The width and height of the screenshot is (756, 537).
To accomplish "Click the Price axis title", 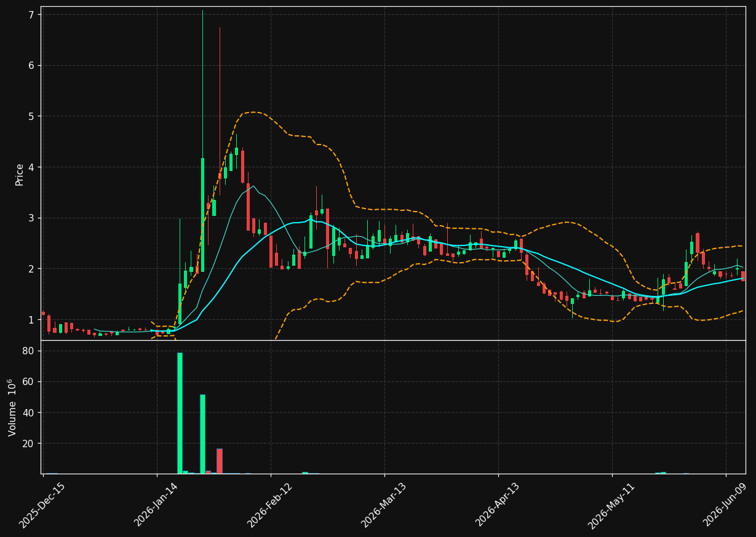I will point(20,174).
